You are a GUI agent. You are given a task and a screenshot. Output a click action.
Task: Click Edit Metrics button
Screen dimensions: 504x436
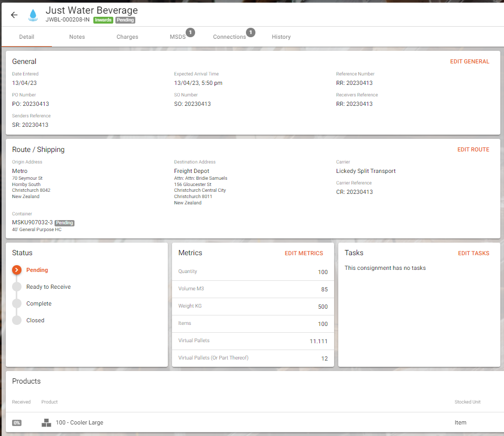(x=304, y=253)
